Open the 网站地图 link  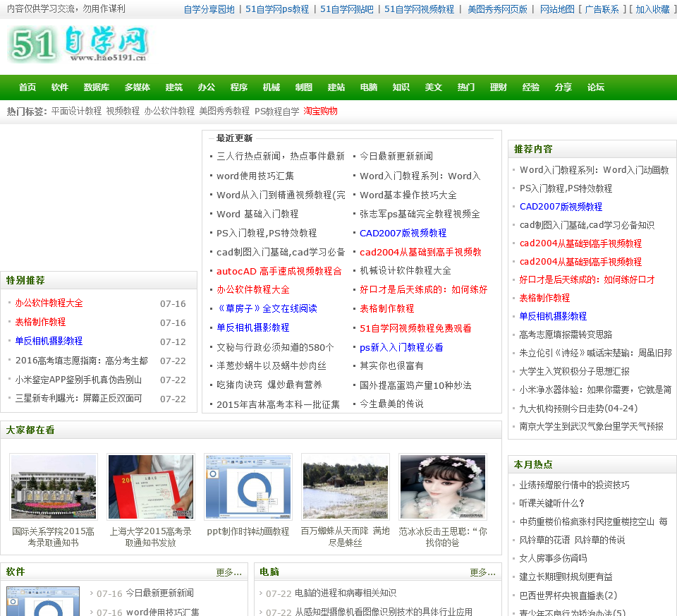pyautogui.click(x=557, y=9)
